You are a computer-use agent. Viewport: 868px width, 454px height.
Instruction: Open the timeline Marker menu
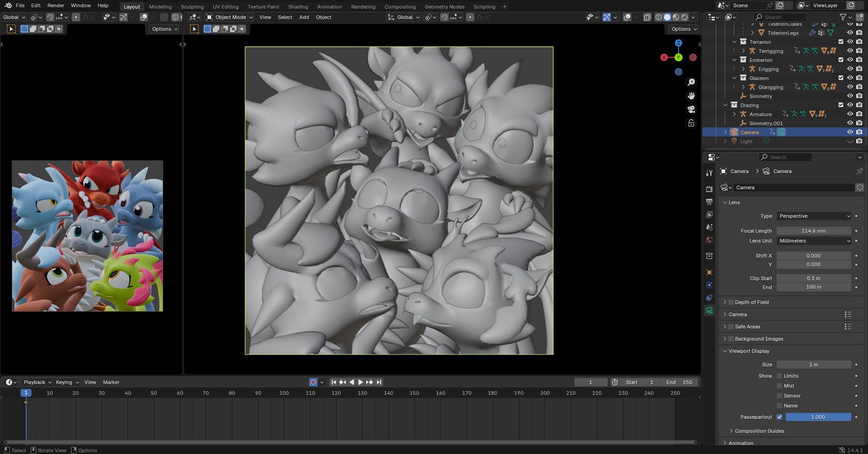(x=111, y=382)
